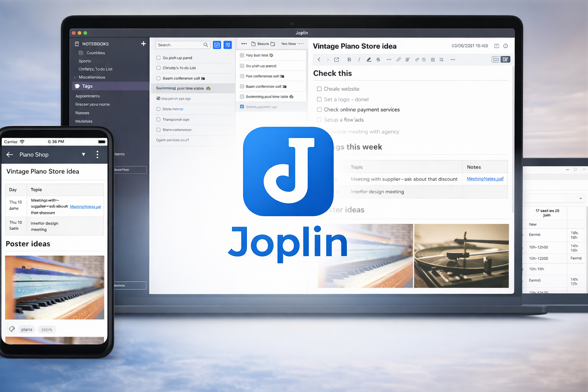Screen dimensions: 588x392
Task: Click the Search input field
Action: pyautogui.click(x=179, y=45)
